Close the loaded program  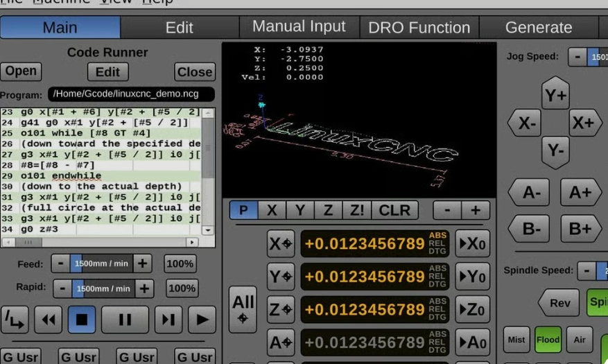195,72
